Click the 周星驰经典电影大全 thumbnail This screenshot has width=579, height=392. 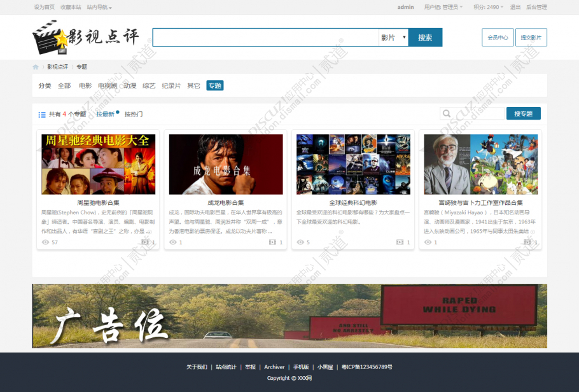[x=98, y=164]
